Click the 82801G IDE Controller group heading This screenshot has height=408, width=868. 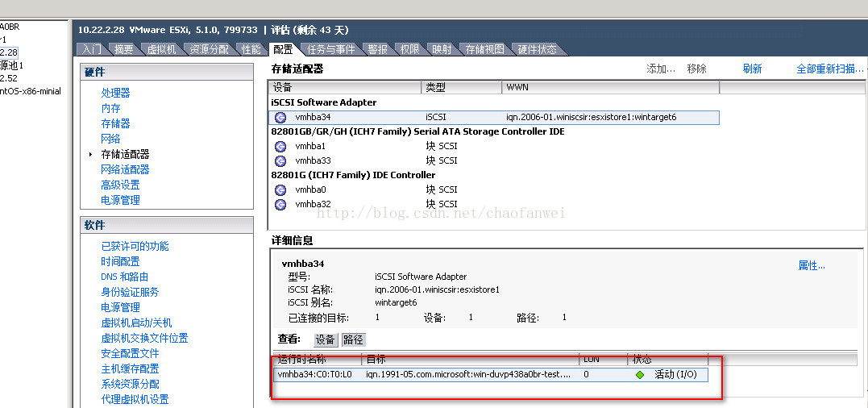click(353, 175)
